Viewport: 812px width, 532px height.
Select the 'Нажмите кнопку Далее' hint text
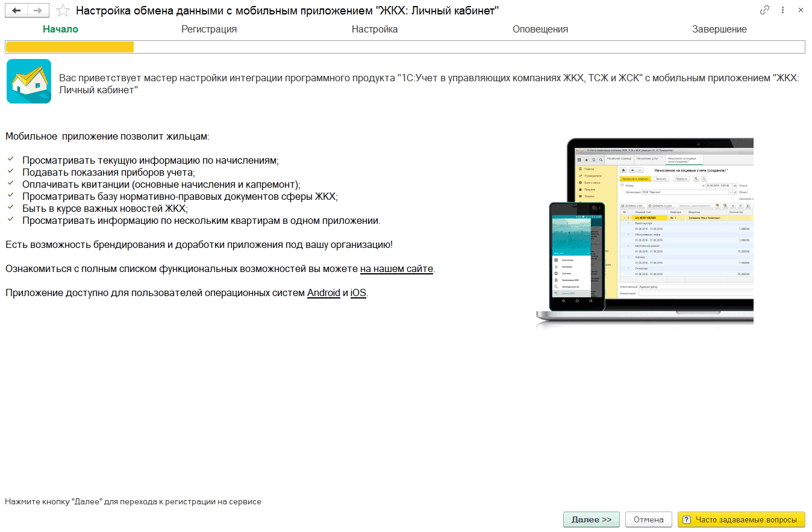tap(133, 501)
